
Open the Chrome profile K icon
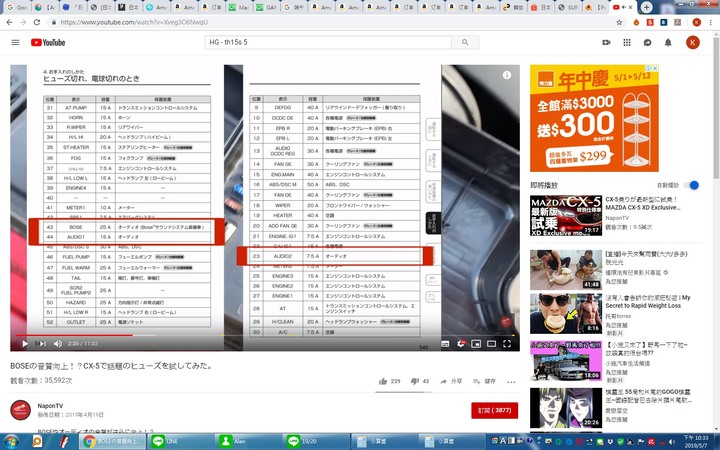pyautogui.click(x=697, y=22)
